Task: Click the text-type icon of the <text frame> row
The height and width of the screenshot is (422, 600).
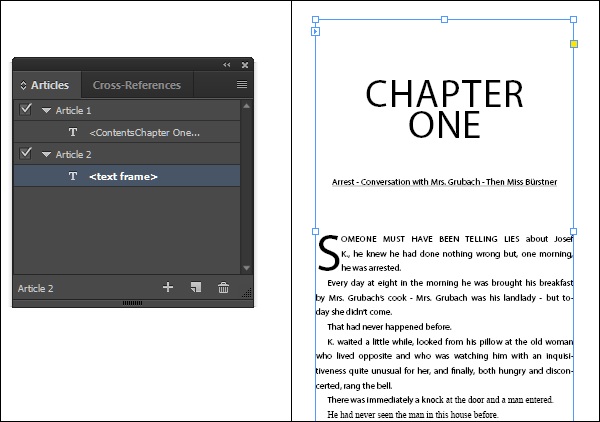Action: (73, 176)
